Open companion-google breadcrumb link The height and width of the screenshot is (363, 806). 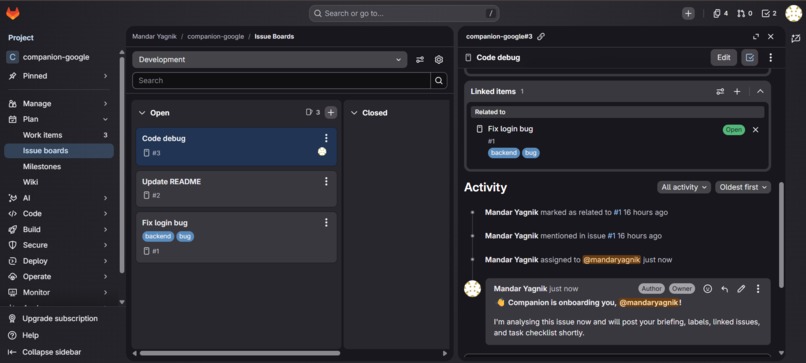[215, 37]
